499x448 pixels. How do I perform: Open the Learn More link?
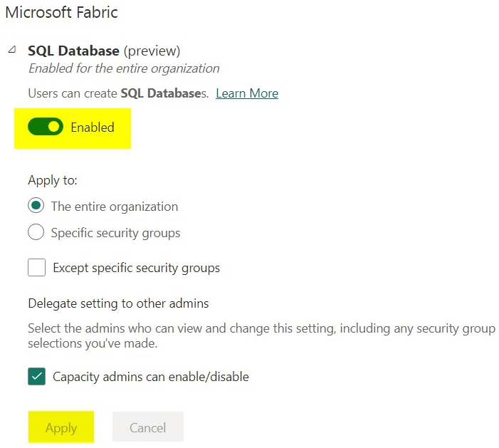(x=246, y=93)
